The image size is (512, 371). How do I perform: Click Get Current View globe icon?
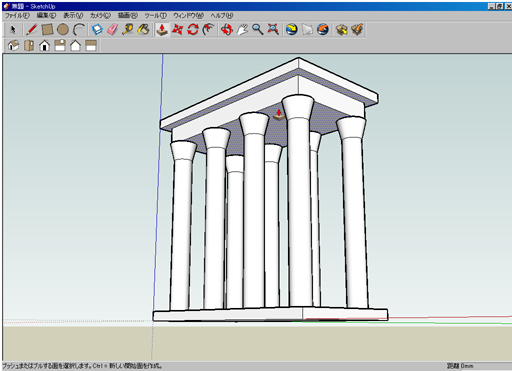(x=292, y=30)
